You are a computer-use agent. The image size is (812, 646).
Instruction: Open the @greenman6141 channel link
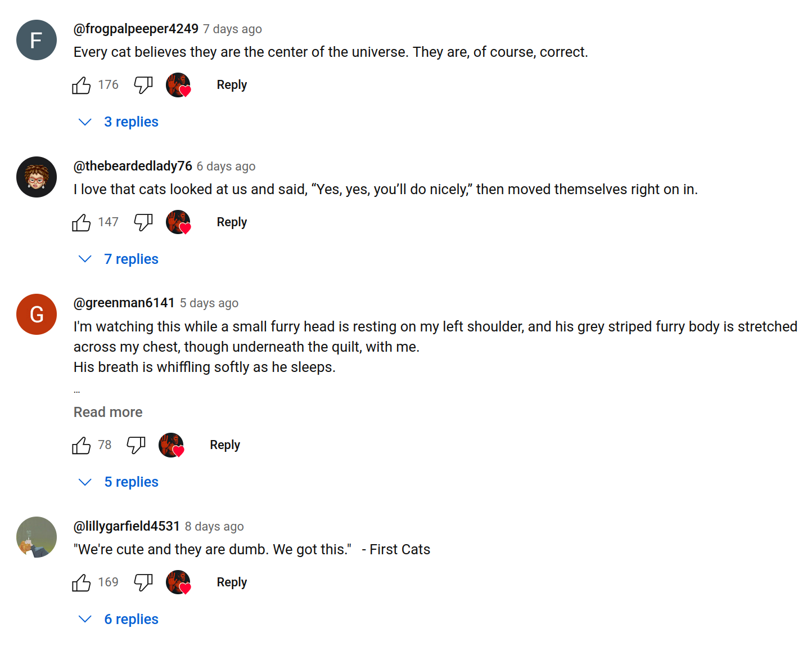[x=124, y=303]
